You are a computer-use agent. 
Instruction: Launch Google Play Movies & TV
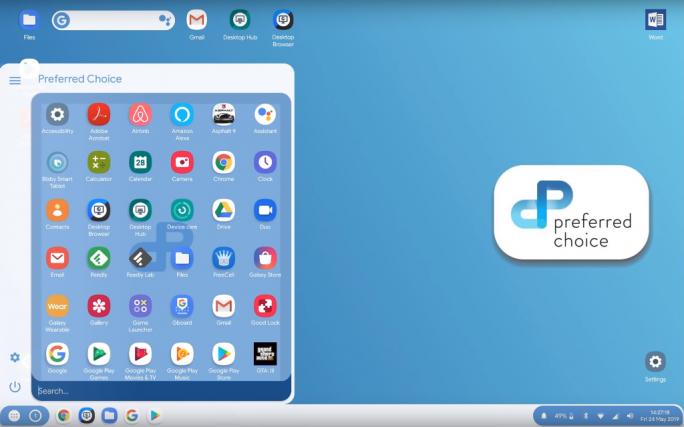pos(140,354)
